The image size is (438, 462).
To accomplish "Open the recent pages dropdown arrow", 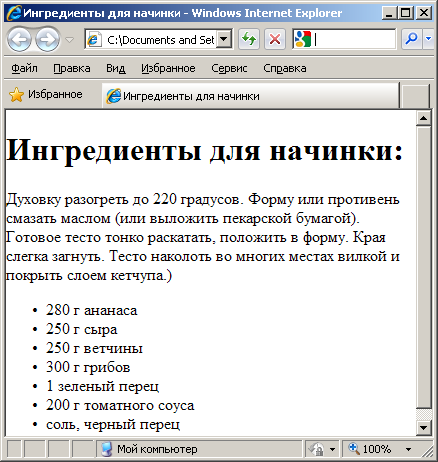I will [x=69, y=40].
